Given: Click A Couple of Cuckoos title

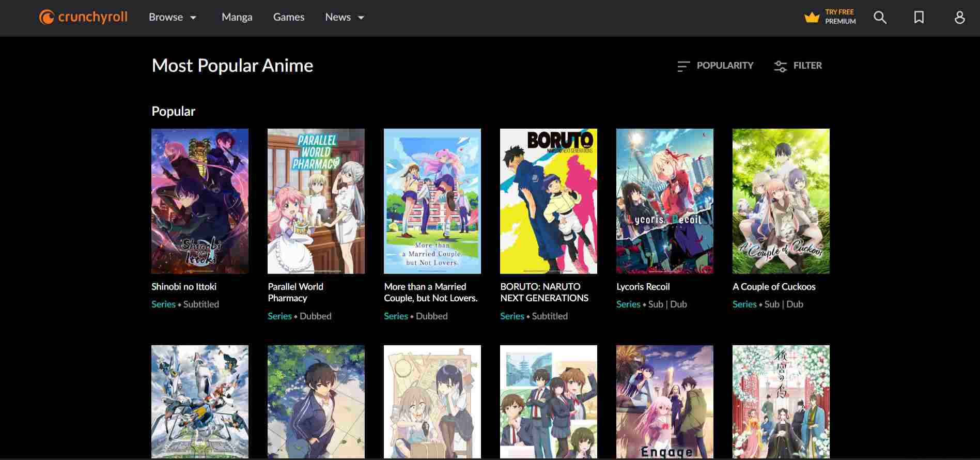Looking at the screenshot, I should (774, 287).
